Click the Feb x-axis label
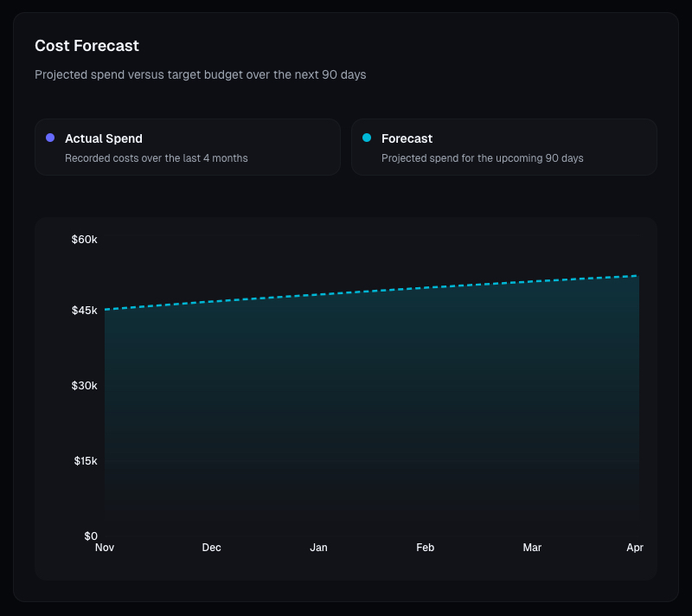This screenshot has width=692, height=616. pos(425,548)
